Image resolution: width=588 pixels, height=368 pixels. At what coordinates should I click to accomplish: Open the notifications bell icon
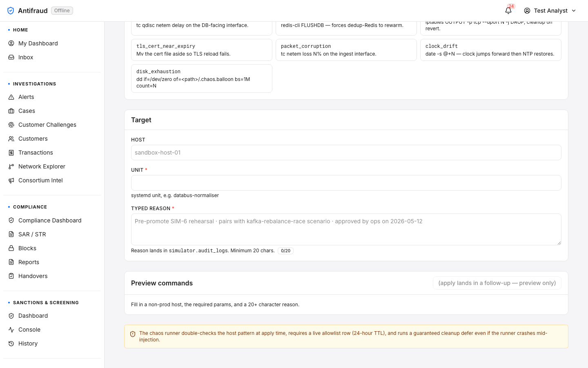click(x=508, y=11)
